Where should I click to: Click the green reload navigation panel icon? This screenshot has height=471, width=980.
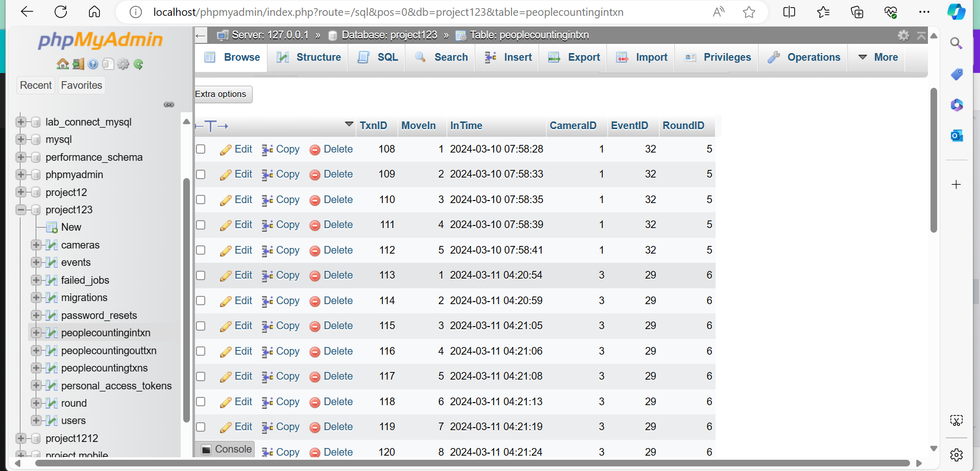tap(138, 64)
